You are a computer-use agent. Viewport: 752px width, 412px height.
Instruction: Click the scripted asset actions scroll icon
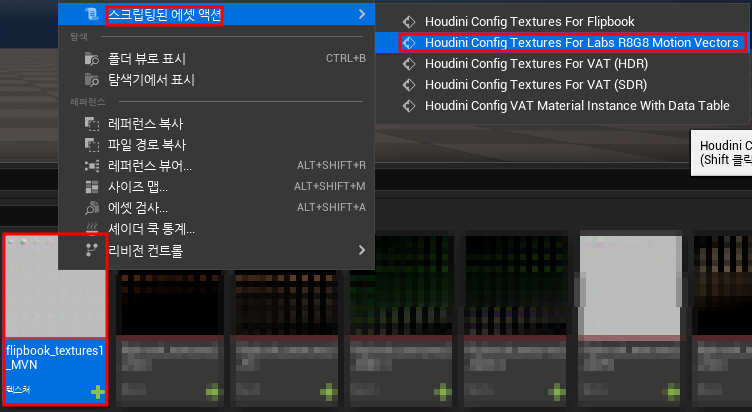[92, 14]
